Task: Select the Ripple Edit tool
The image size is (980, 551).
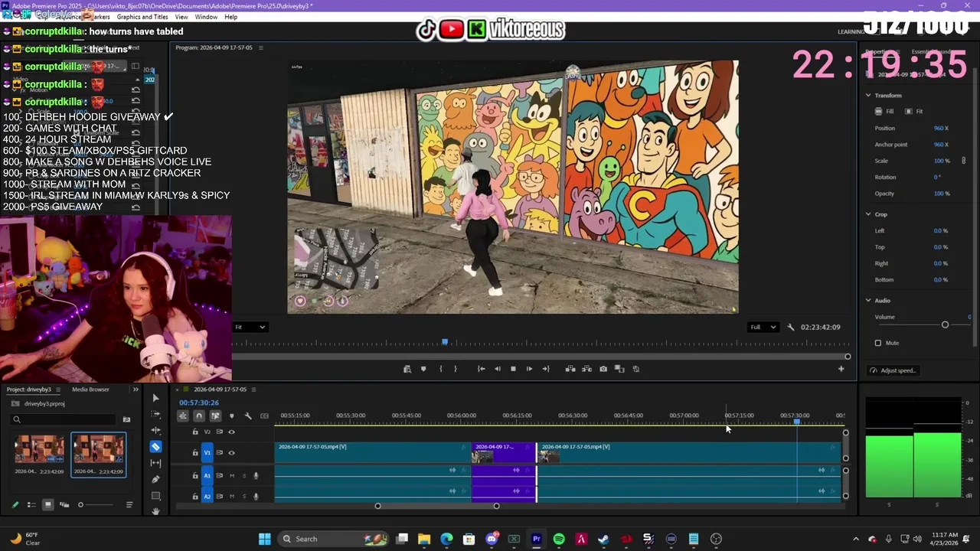Action: pos(155,430)
